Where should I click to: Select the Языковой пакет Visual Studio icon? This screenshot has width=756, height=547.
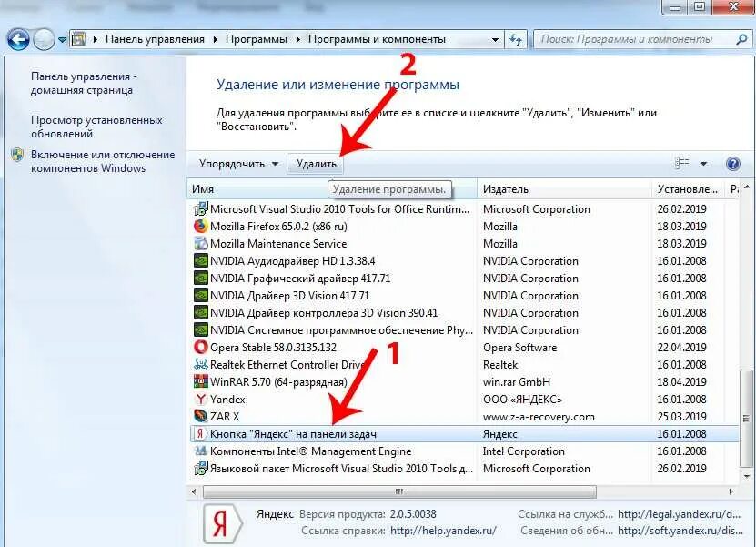[200, 469]
